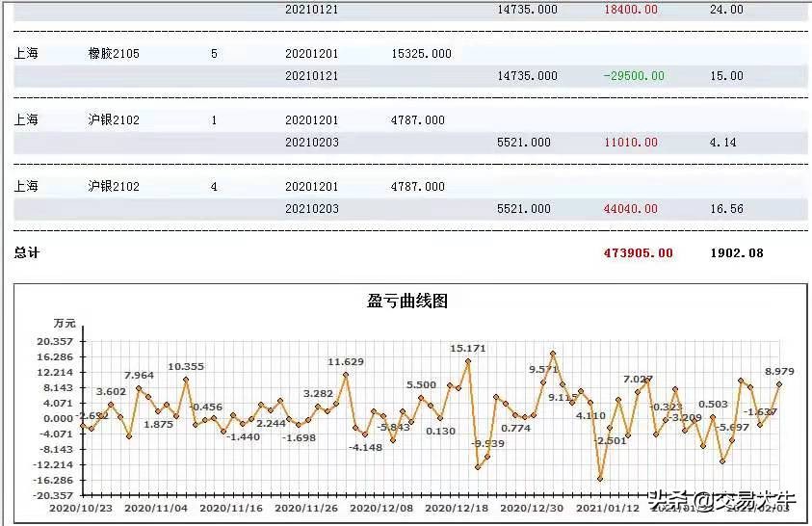Select x-axis date 2020/11/16
The height and width of the screenshot is (526, 812).
click(231, 509)
